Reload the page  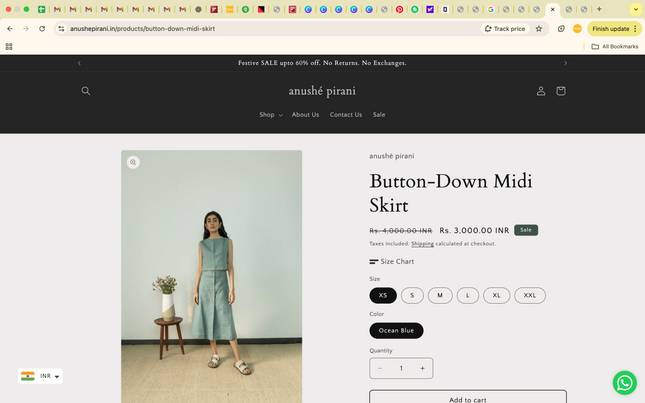(42, 29)
